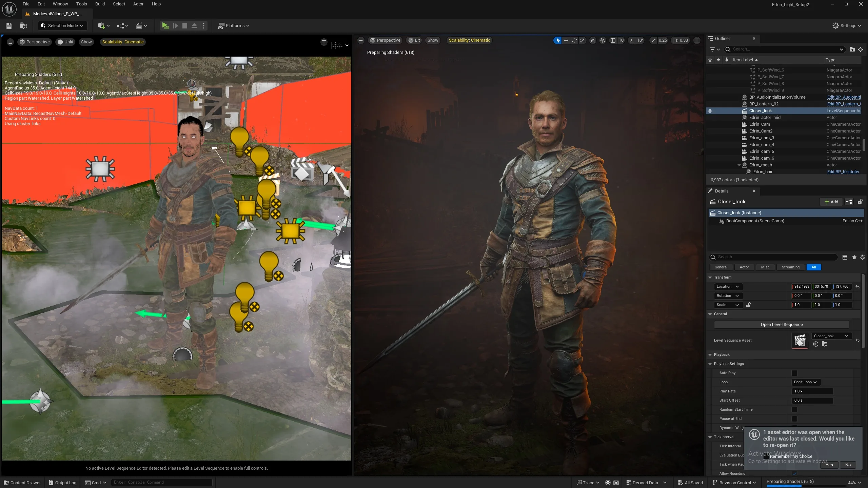Check the Pause at End option

coord(794,419)
